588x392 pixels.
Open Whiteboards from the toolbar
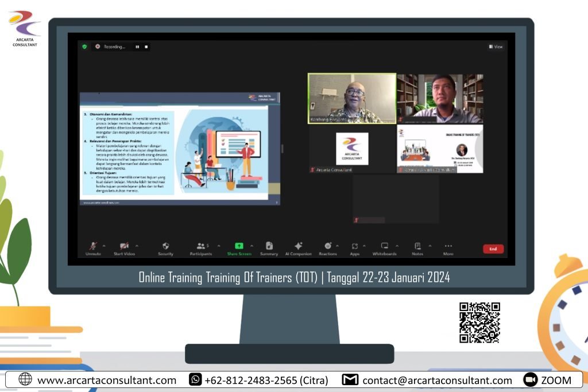pos(384,246)
